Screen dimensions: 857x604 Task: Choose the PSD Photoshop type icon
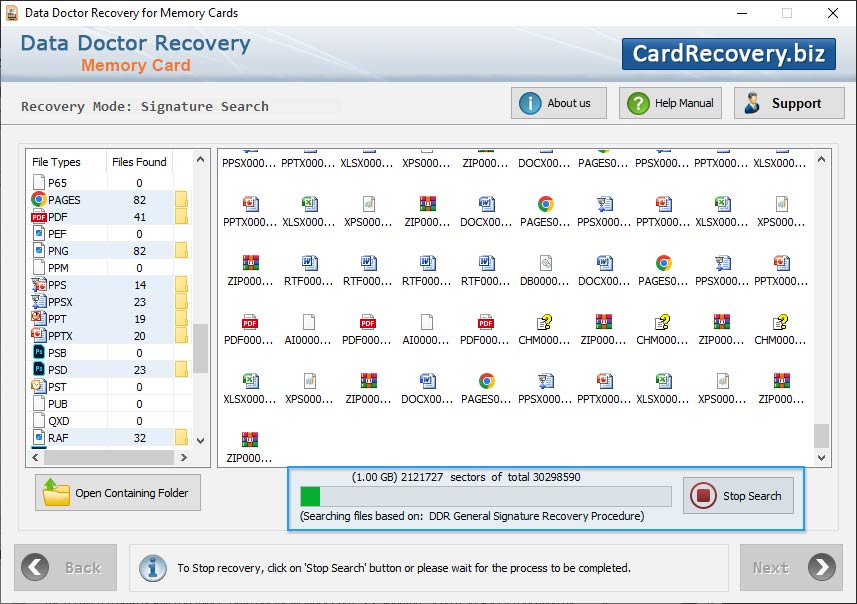39,370
